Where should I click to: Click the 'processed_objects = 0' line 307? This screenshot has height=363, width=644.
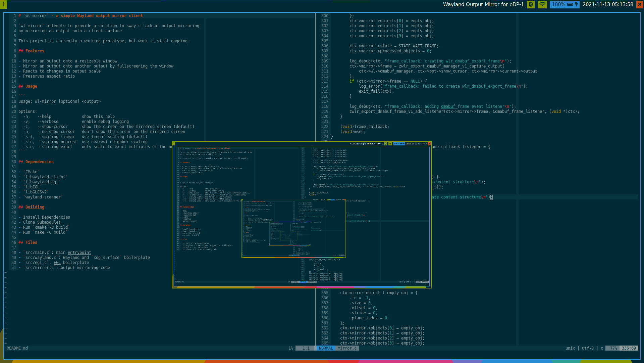coord(390,51)
